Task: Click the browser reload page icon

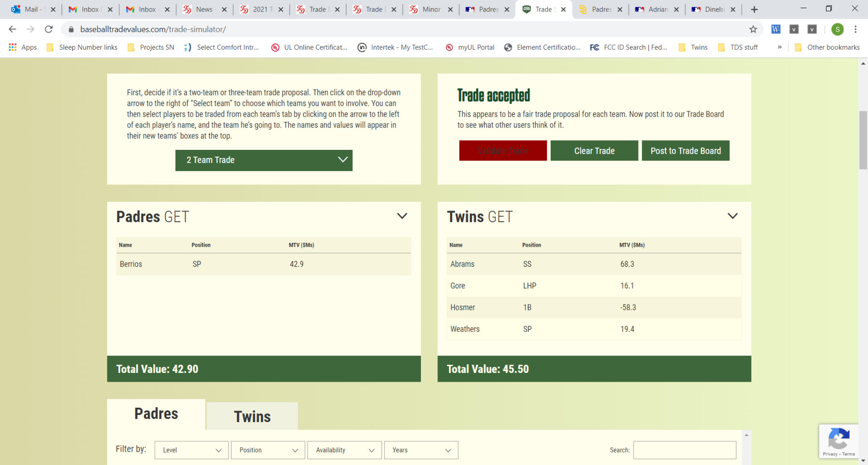Action: (x=49, y=29)
